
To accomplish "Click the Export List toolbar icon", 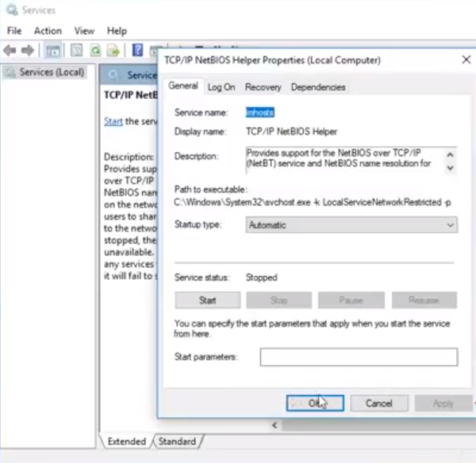I will 113,51.
